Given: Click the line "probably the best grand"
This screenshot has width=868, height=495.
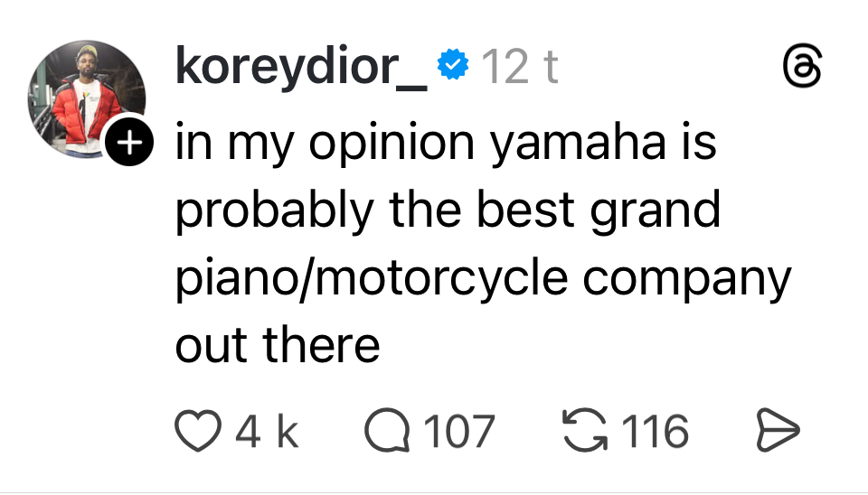Looking at the screenshot, I should [448, 210].
